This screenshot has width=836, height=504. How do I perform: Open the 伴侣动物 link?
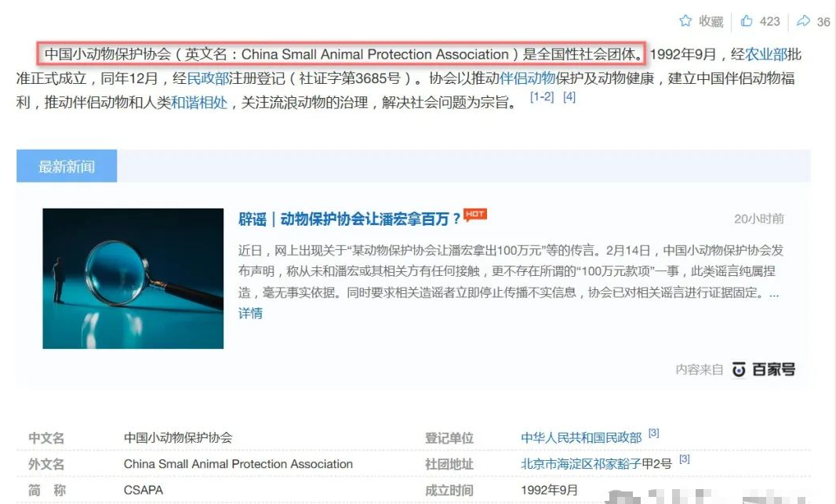click(x=527, y=78)
